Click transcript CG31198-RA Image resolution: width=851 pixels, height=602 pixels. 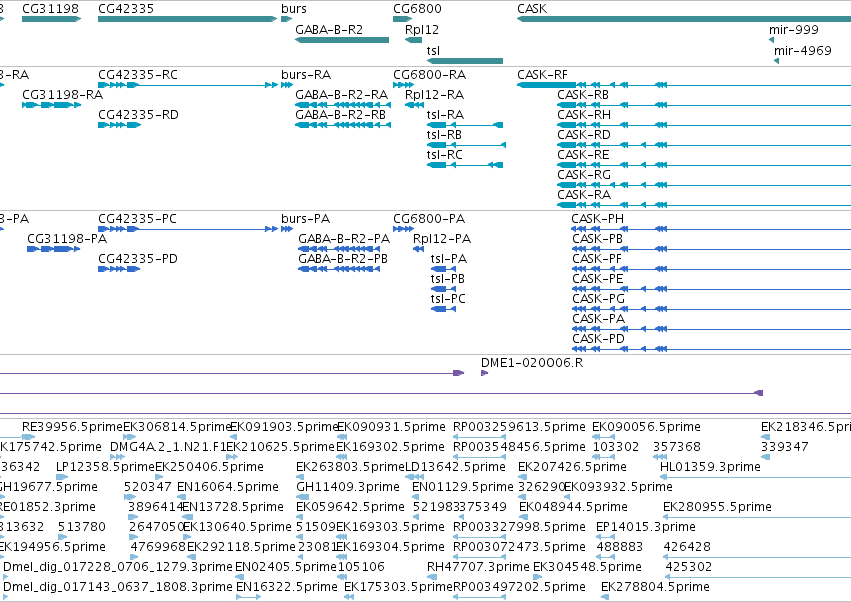coord(52,105)
